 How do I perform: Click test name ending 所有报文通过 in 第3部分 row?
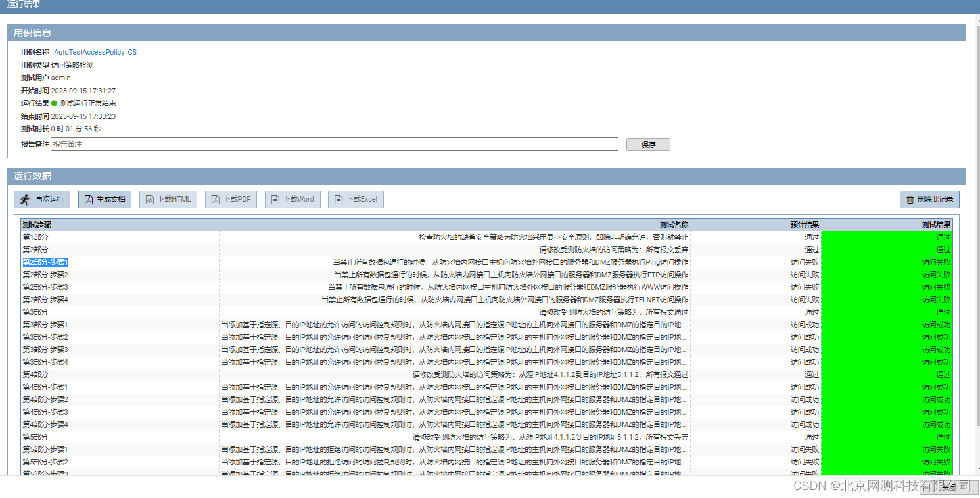[x=614, y=312]
